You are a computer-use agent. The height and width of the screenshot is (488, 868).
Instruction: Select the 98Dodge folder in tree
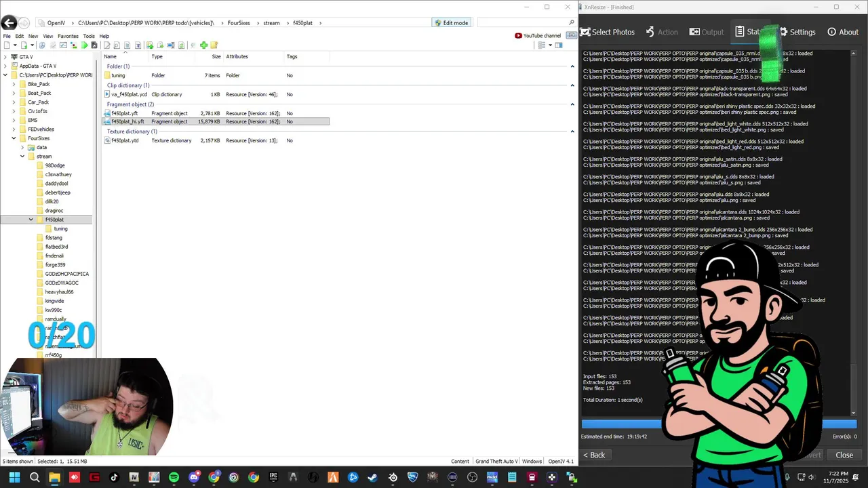tap(55, 165)
